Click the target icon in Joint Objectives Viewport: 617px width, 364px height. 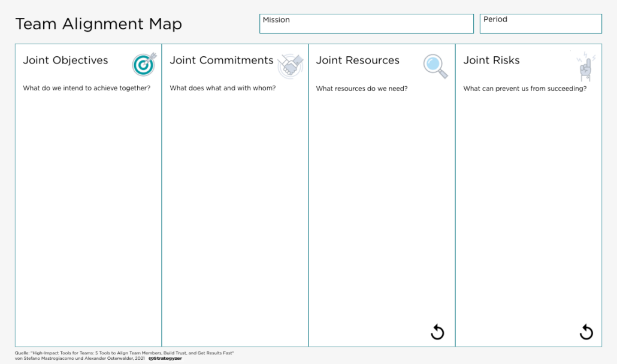pyautogui.click(x=144, y=64)
